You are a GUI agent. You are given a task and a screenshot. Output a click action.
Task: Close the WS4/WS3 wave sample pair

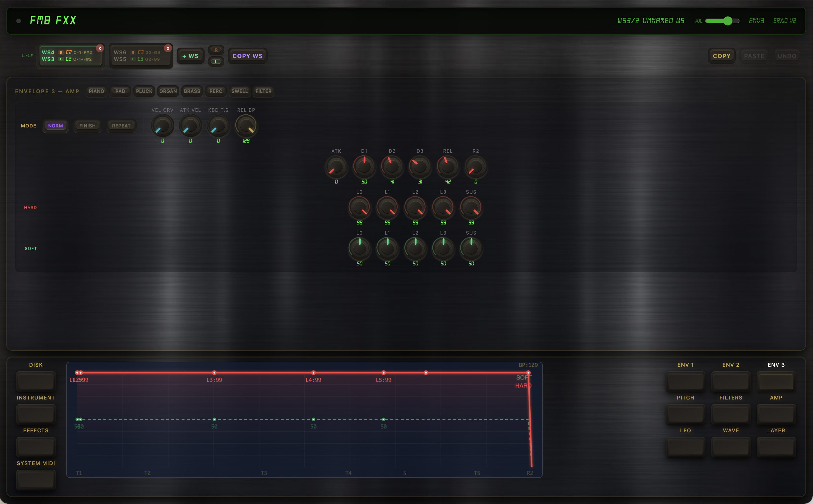(x=99, y=48)
